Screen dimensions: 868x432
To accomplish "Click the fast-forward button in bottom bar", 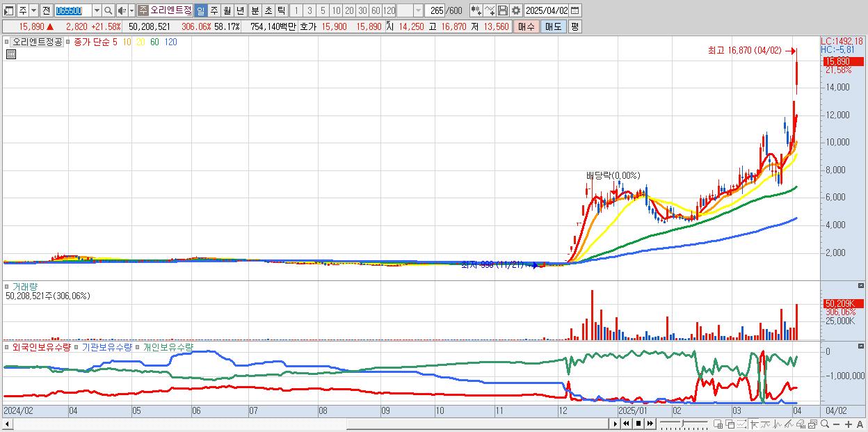I will pyautogui.click(x=650, y=424).
